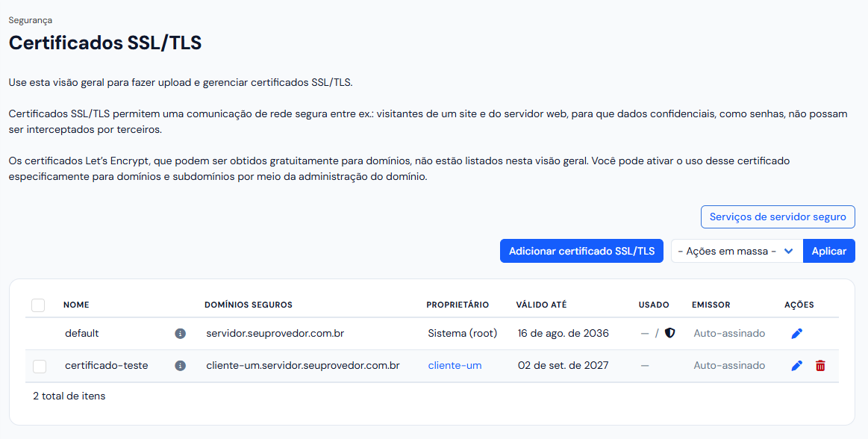Click Adicionar certificado SSL/TLS button
This screenshot has width=868, height=439.
click(x=581, y=251)
